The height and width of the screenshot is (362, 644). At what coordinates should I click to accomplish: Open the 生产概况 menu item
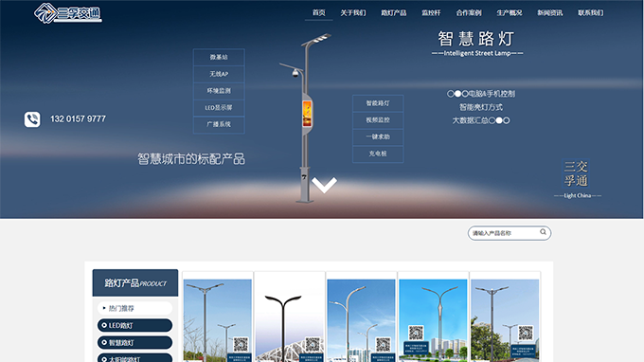click(510, 12)
